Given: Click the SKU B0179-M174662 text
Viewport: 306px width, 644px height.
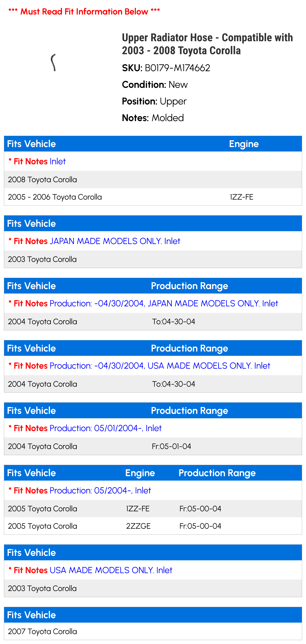Looking at the screenshot, I should coord(166,68).
